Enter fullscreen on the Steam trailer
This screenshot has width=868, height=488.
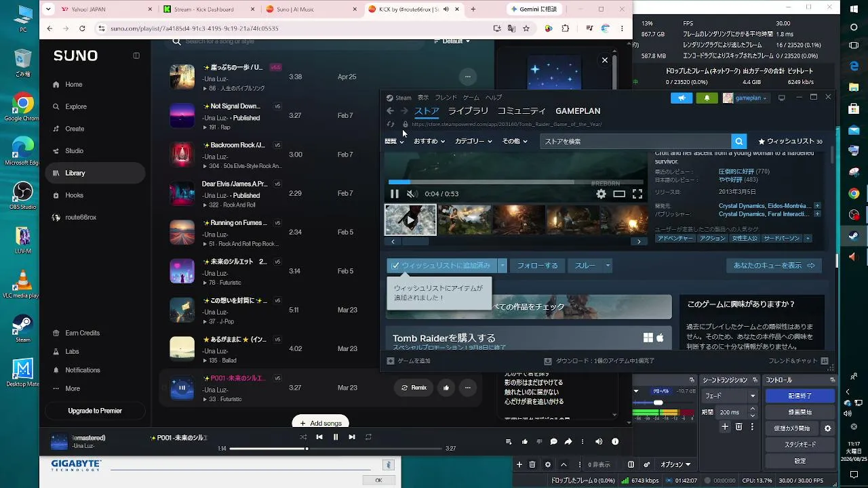(637, 194)
